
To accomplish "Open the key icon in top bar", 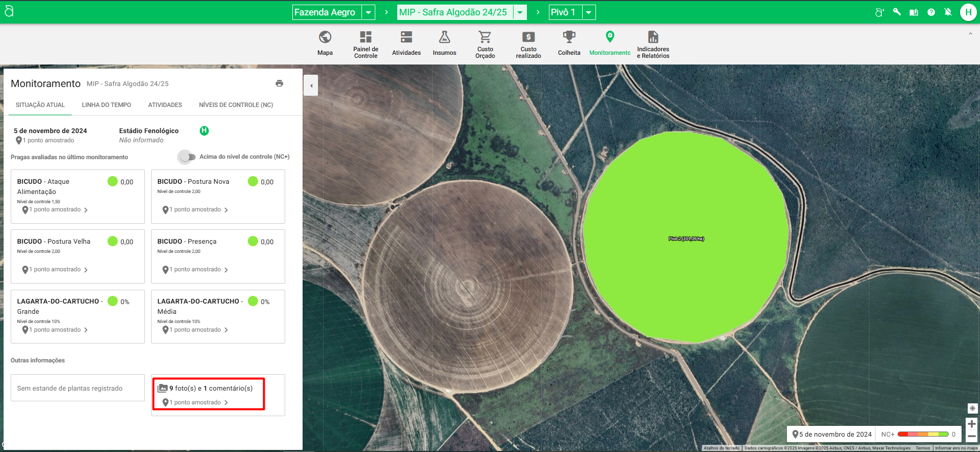I will coord(897,12).
